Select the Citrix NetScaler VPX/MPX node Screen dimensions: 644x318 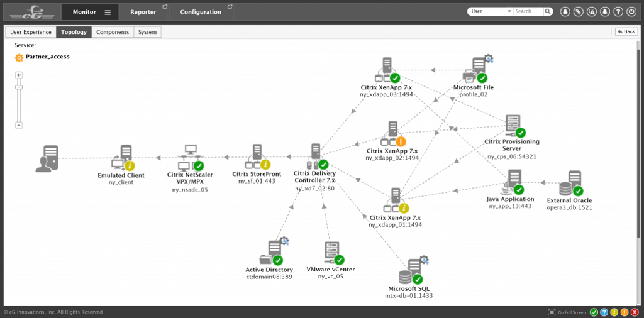click(191, 158)
